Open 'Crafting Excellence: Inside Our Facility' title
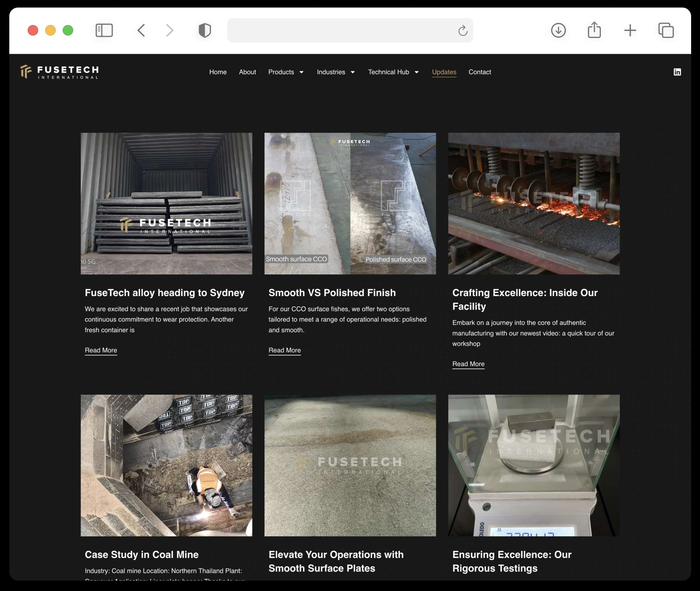The image size is (700, 591). coord(525,300)
